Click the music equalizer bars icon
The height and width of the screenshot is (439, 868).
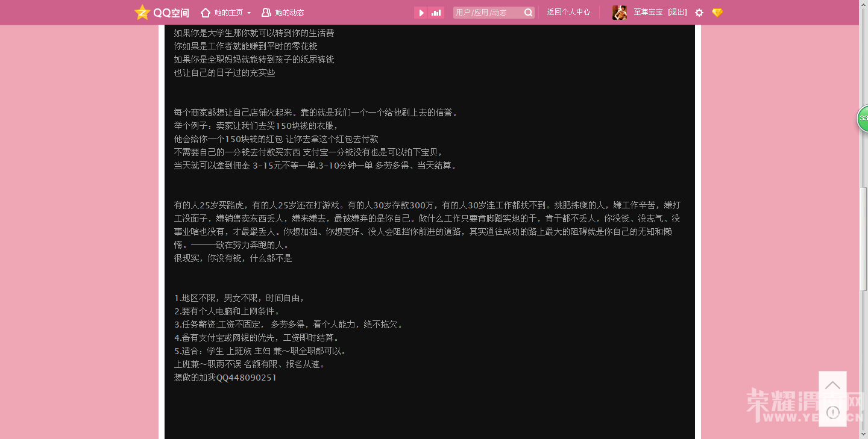[x=436, y=12]
